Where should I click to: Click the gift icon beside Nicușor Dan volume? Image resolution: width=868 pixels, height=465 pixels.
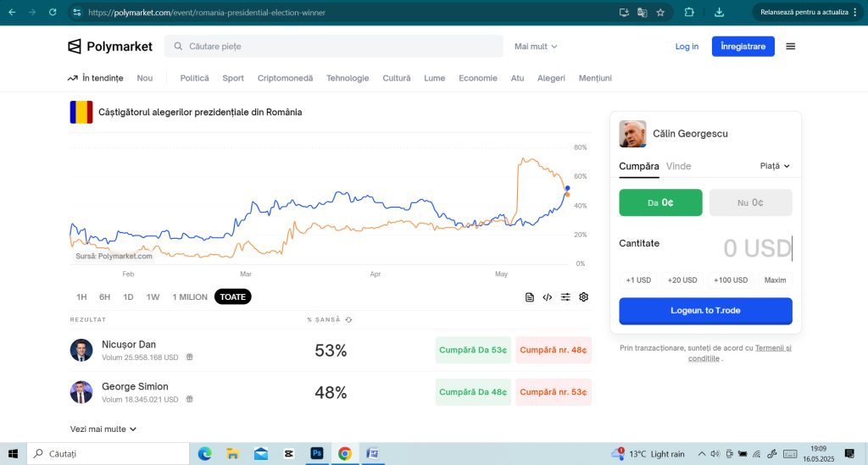click(189, 357)
